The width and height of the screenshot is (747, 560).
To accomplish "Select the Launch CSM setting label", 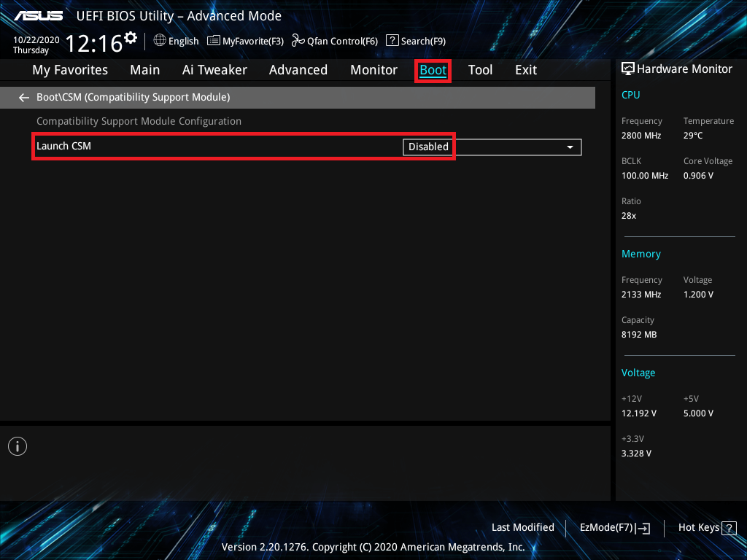I will (x=64, y=146).
